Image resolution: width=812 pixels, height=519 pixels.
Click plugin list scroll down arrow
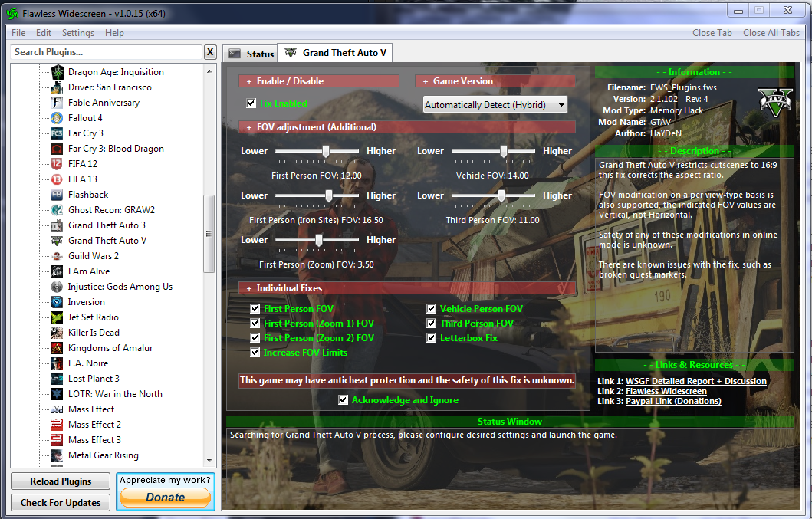(209, 461)
